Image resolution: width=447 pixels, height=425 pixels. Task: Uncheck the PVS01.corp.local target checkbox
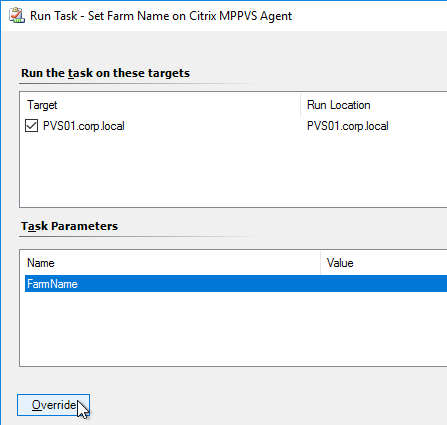(31, 126)
